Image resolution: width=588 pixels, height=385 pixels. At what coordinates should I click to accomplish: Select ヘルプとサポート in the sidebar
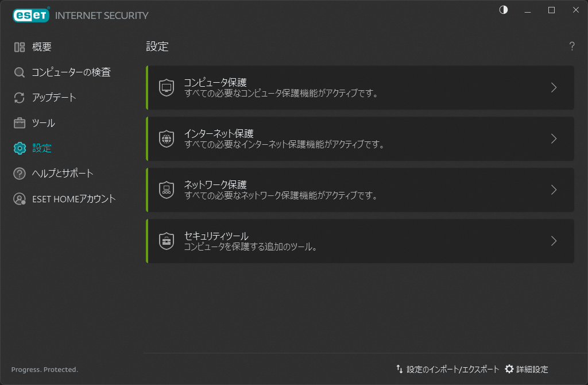[63, 174]
